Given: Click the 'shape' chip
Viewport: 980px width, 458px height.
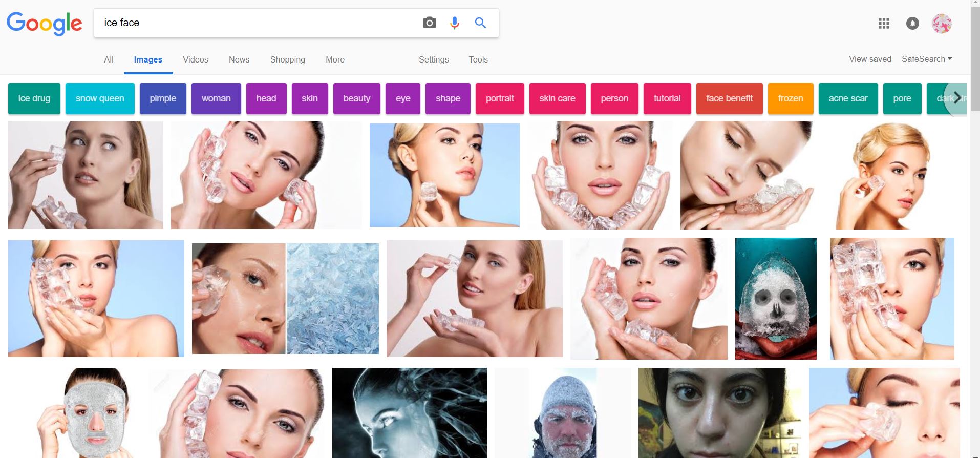Looking at the screenshot, I should click(448, 98).
